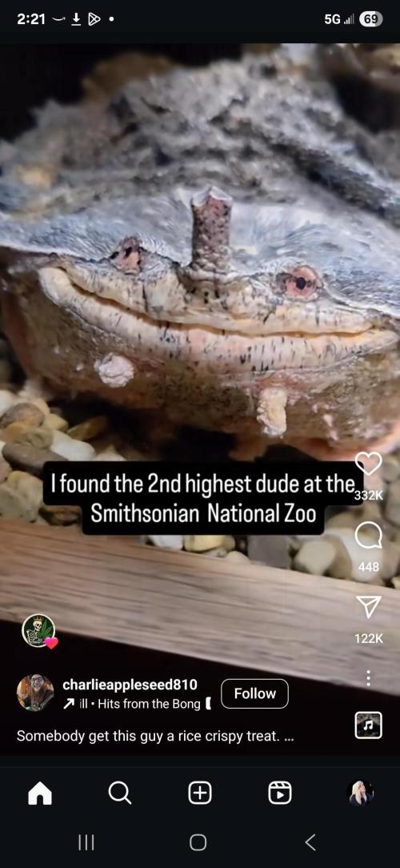Open the Search tab
400x868 pixels.
[120, 794]
